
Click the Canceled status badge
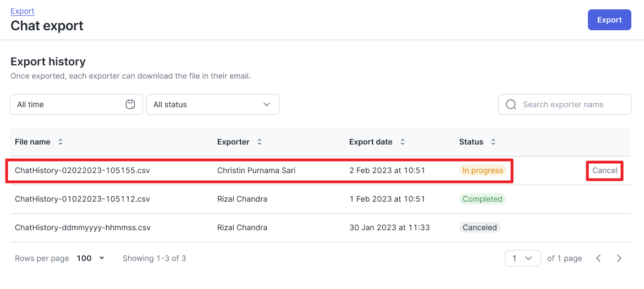tap(480, 227)
